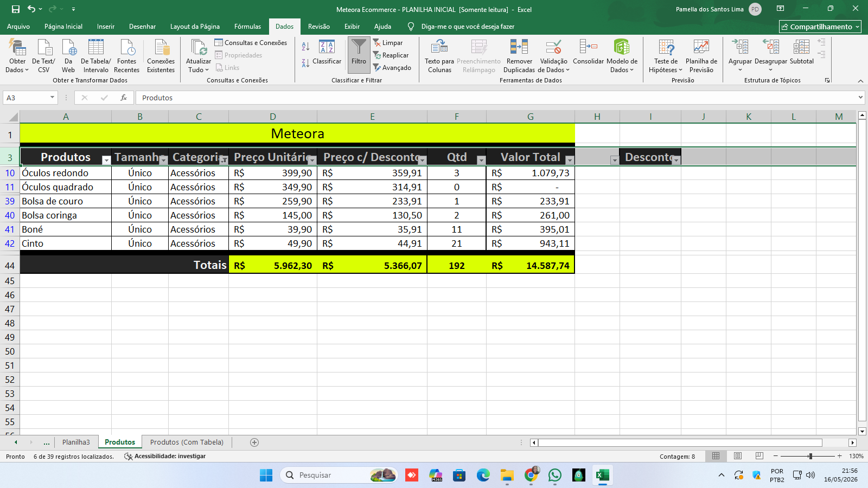Switch to Page Break Preview in the status bar

(759, 456)
